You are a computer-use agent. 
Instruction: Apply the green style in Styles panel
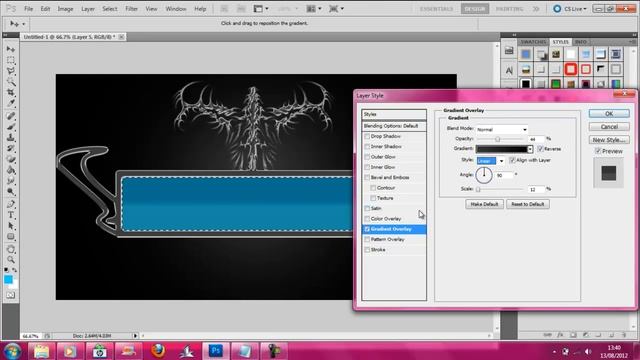point(556,84)
